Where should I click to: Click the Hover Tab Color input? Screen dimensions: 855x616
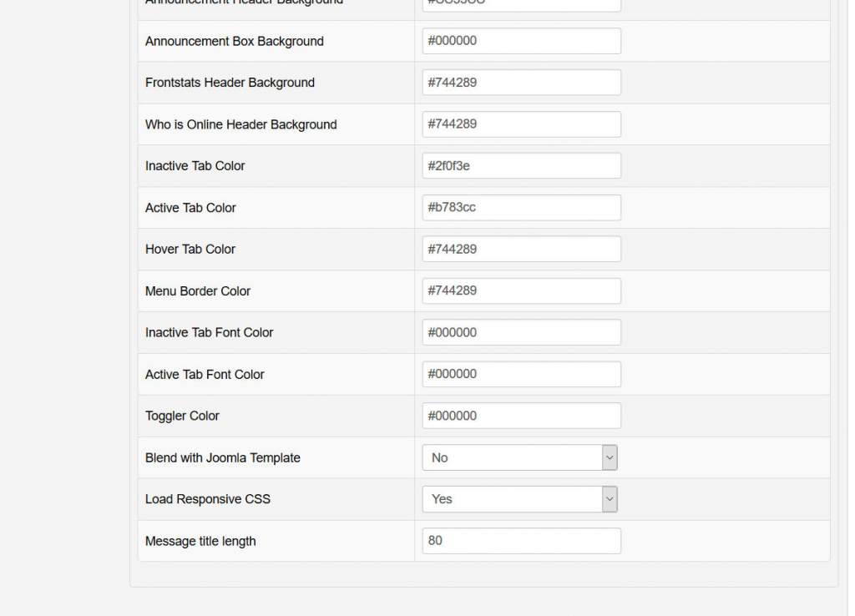[x=521, y=249]
